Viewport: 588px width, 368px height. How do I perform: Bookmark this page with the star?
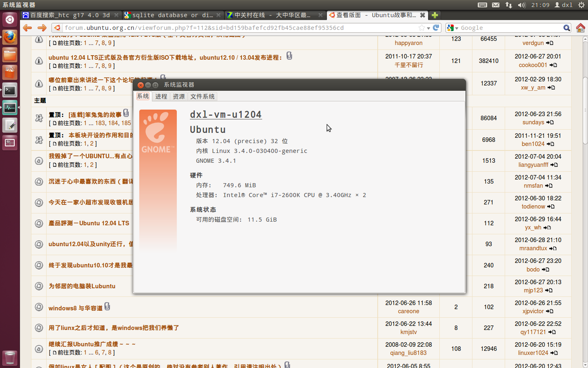[422, 28]
